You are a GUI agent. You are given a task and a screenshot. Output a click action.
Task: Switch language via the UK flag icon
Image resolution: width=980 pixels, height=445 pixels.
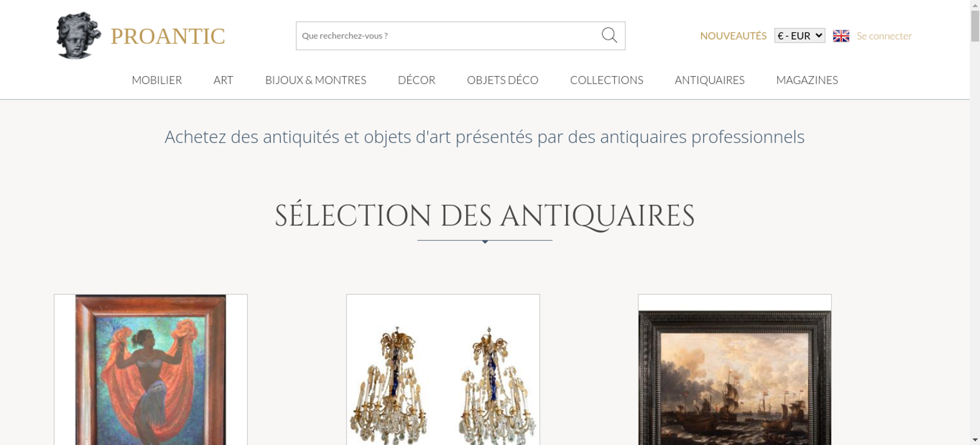pyautogui.click(x=841, y=36)
